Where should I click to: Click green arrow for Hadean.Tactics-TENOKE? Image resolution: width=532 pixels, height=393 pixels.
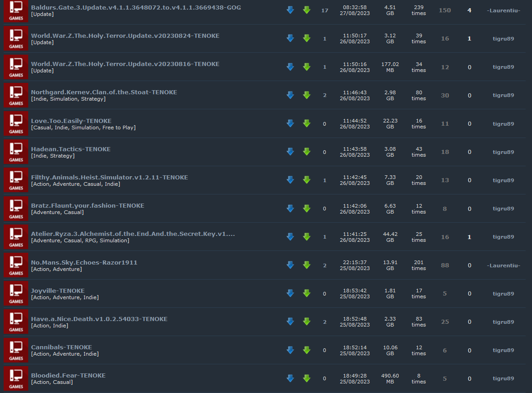pos(307,152)
